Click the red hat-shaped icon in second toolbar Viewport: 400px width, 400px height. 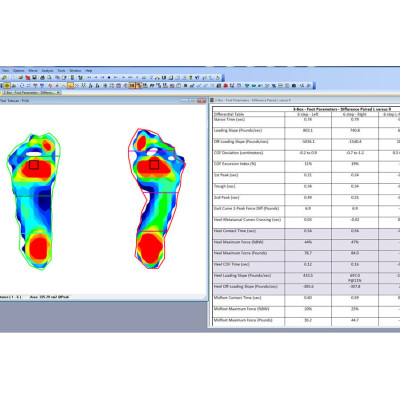point(225,86)
